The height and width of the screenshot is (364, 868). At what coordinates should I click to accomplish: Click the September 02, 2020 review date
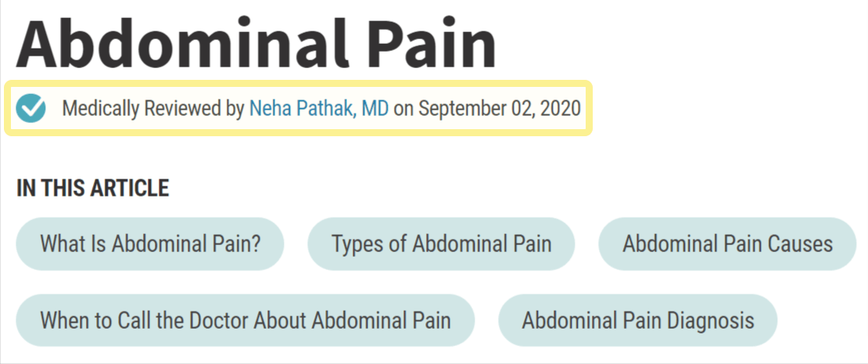coord(500,109)
